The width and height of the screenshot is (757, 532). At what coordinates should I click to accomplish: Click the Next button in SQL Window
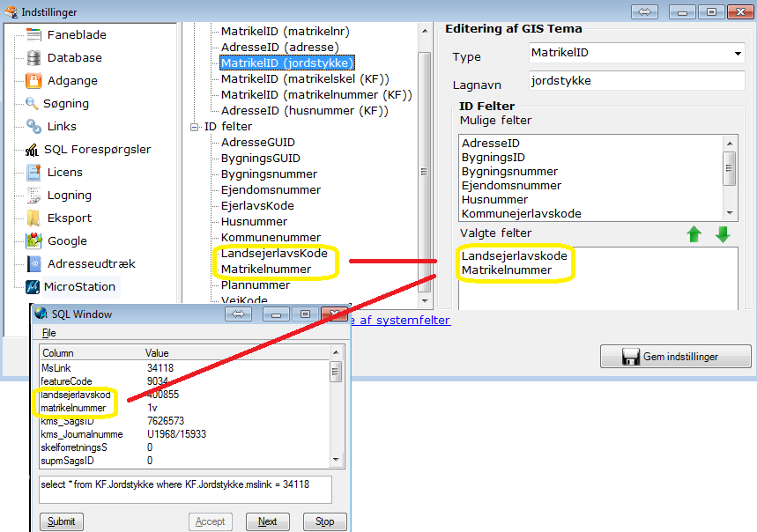[x=267, y=521]
